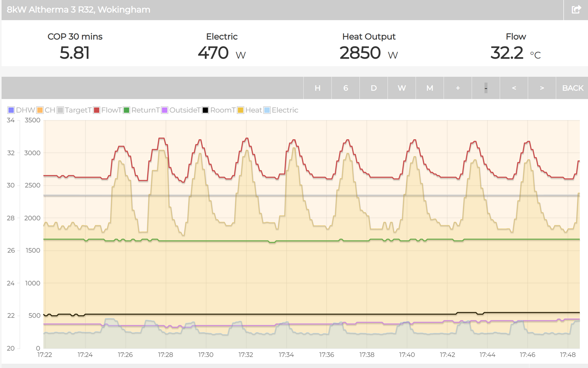Pan chart left with the < arrow

(514, 88)
